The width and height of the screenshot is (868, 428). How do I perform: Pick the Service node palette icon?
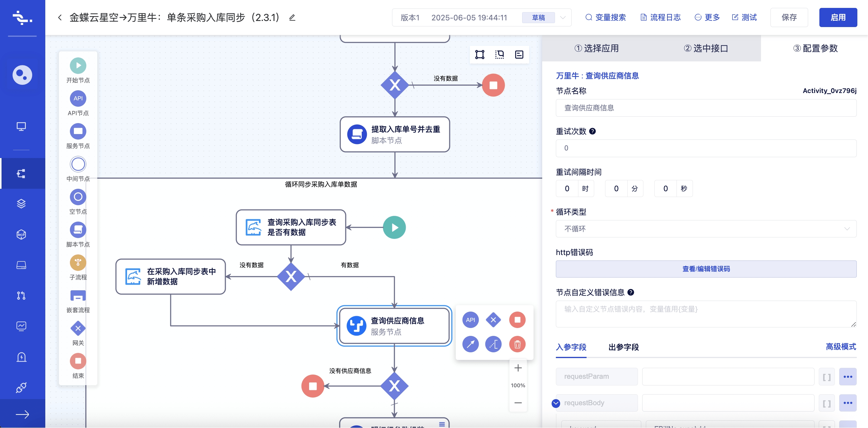click(78, 131)
